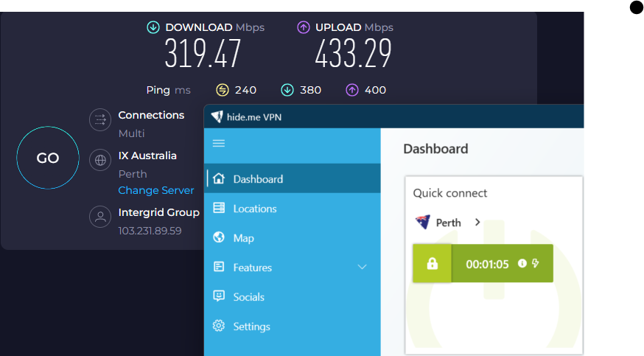
Task: Click the download arrow icon beside DOWNLOAD
Action: [153, 27]
